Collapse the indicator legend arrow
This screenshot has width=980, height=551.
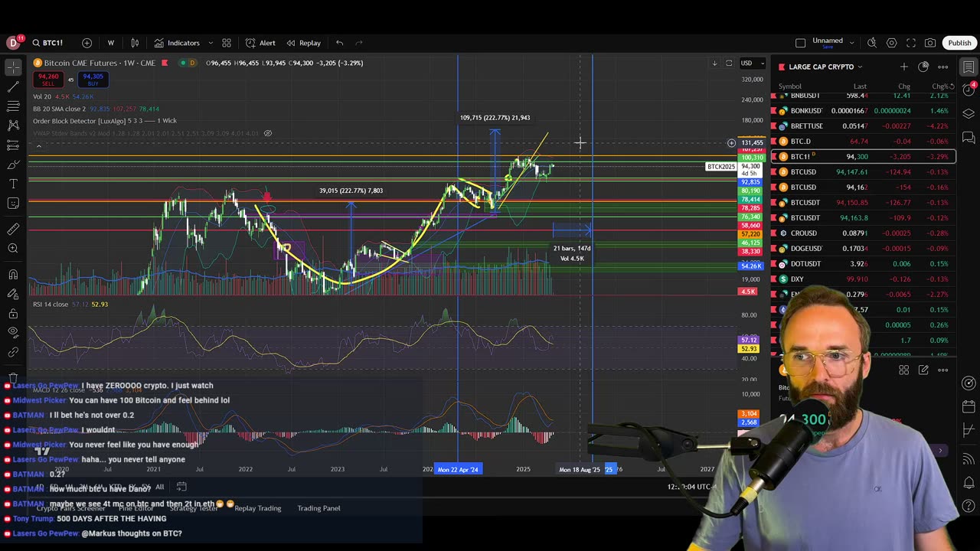pyautogui.click(x=38, y=146)
